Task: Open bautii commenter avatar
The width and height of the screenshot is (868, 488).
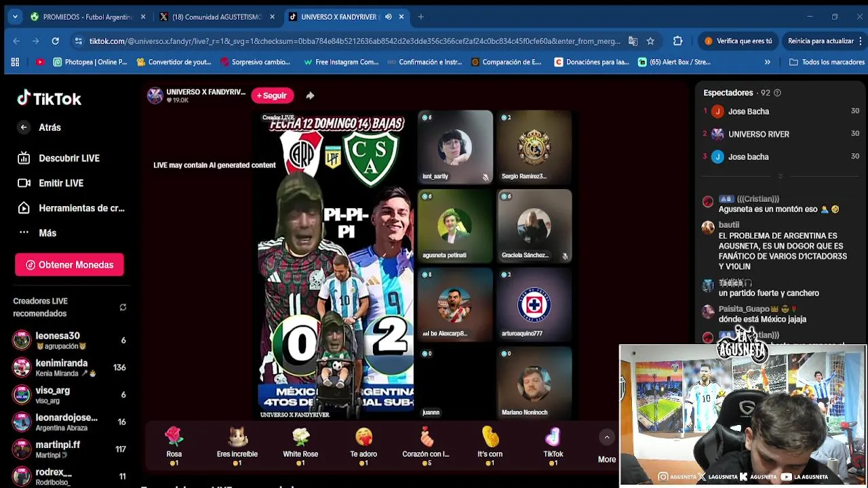Action: (708, 227)
